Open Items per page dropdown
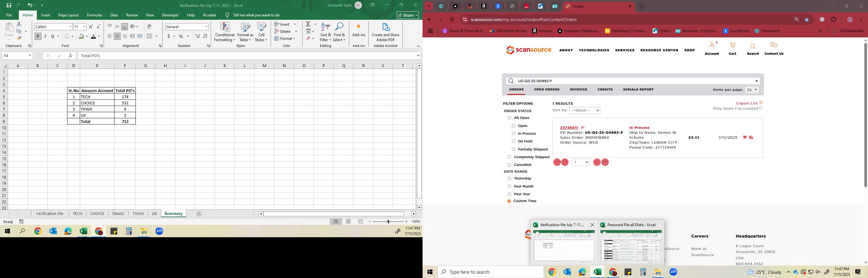The image size is (868, 278). click(x=752, y=90)
